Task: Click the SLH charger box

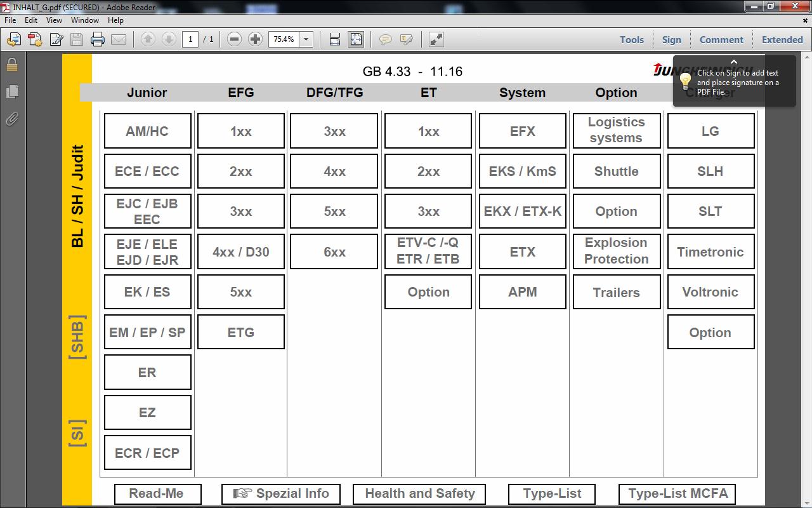Action: pos(710,171)
